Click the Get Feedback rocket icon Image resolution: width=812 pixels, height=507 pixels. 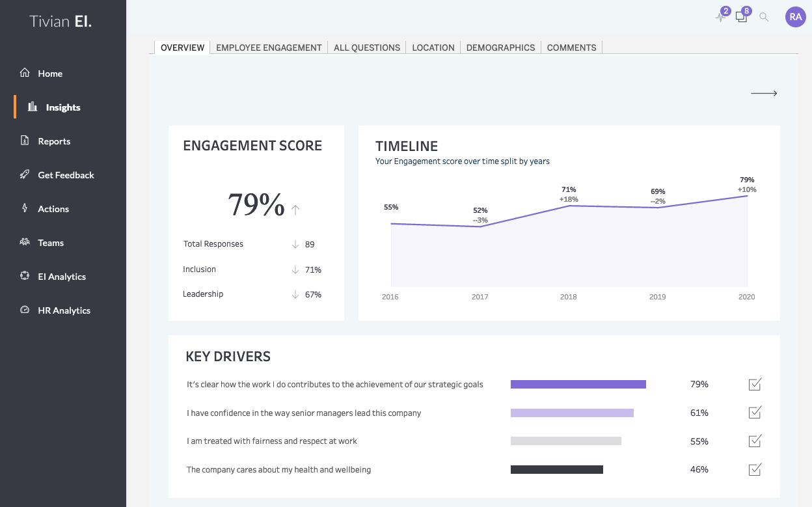click(x=25, y=174)
